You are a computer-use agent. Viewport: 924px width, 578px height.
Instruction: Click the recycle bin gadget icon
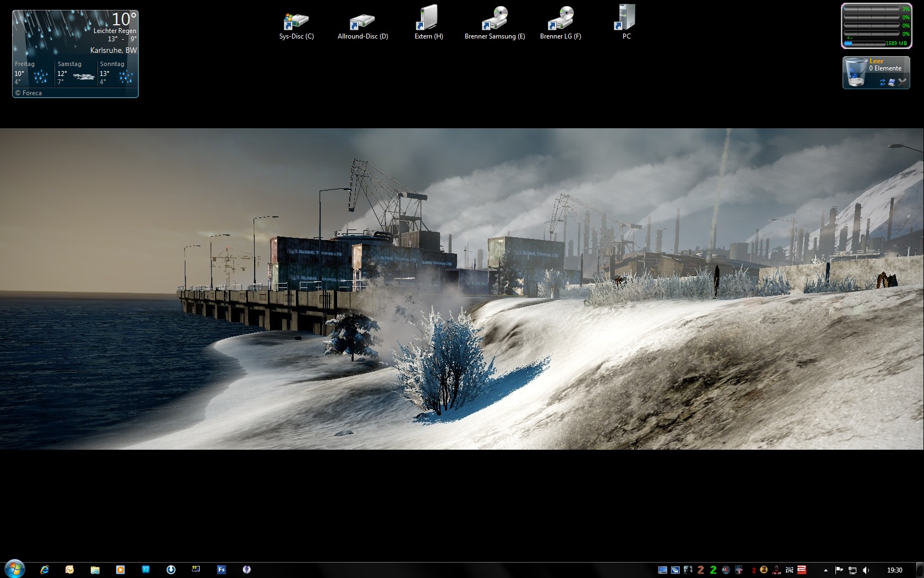pos(855,72)
